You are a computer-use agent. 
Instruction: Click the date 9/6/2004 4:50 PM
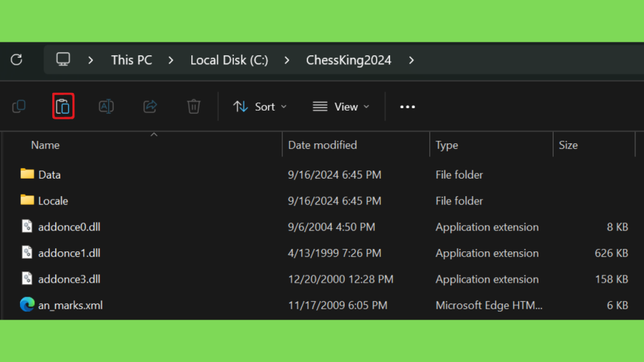tap(331, 227)
